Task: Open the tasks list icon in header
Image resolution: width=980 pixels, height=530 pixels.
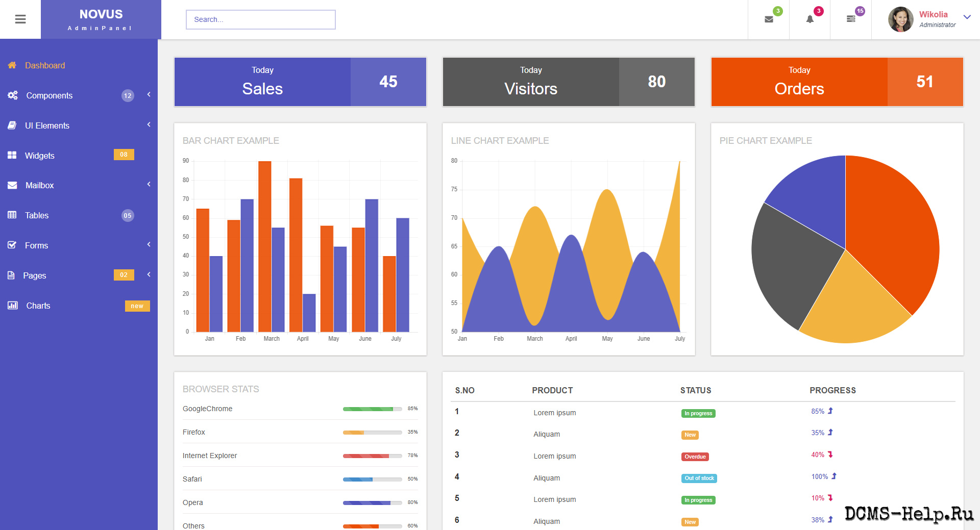Action: click(851, 19)
